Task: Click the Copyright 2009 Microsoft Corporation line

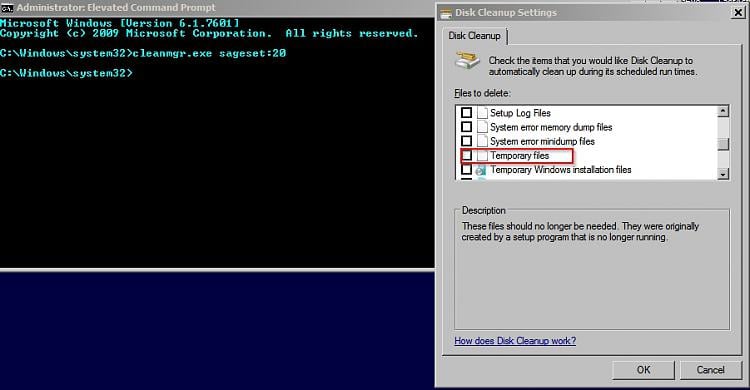Action: (209, 33)
